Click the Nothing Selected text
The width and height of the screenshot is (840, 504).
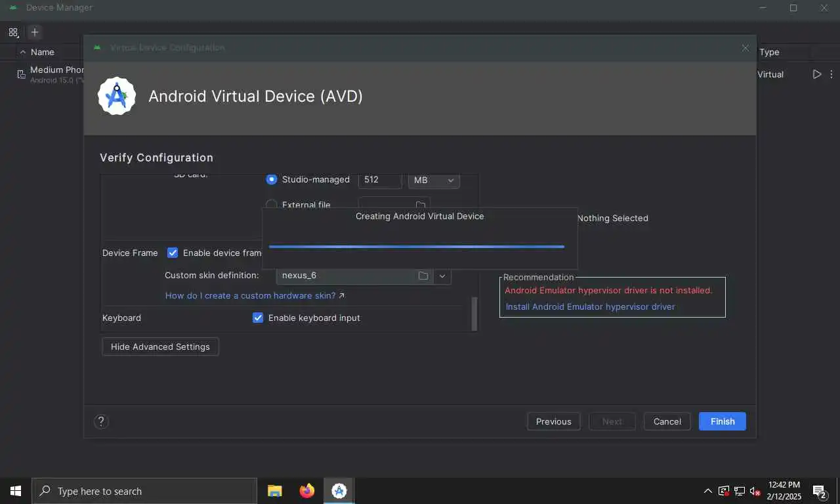(612, 218)
